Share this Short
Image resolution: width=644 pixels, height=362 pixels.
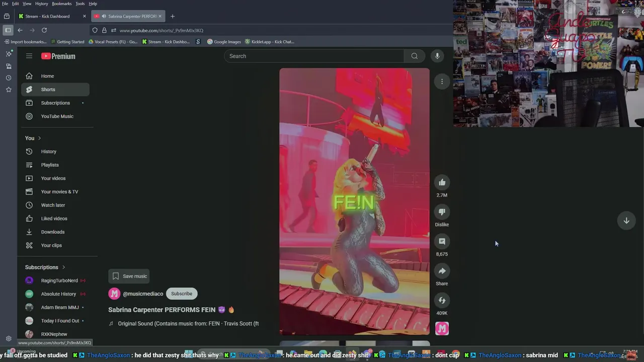pyautogui.click(x=442, y=271)
